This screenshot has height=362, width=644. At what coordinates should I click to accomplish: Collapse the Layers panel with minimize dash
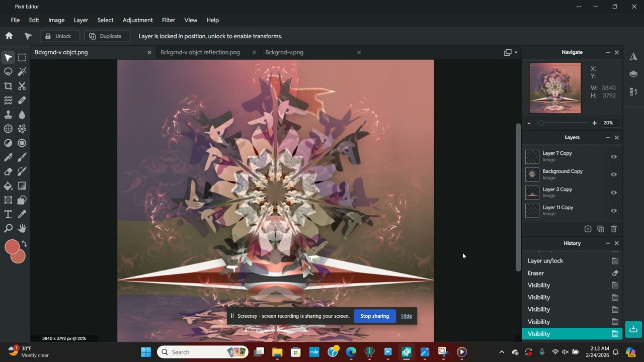pos(608,137)
